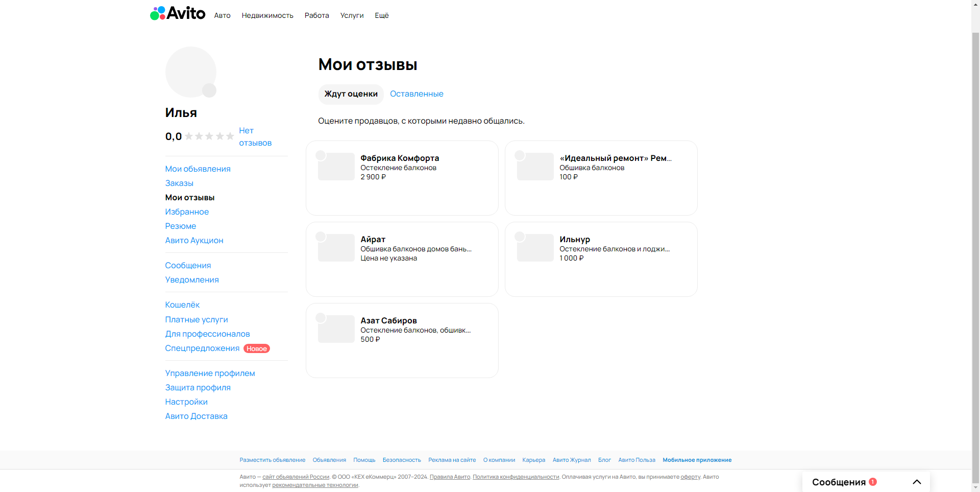The width and height of the screenshot is (980, 492).
Task: Open the Услуги menu item
Action: [x=352, y=15]
